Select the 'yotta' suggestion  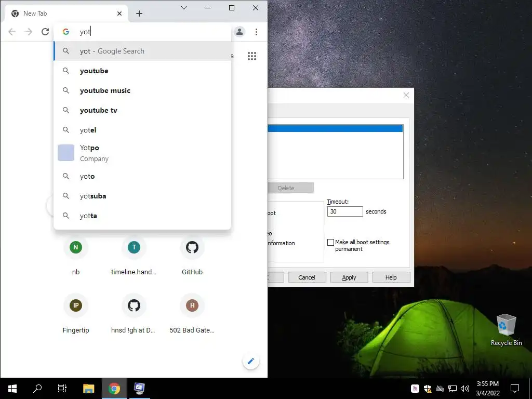point(142,216)
